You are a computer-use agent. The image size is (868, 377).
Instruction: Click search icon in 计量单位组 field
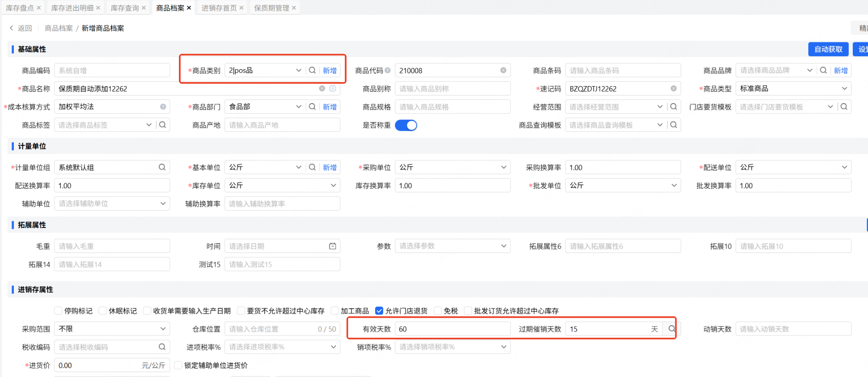pyautogui.click(x=162, y=167)
